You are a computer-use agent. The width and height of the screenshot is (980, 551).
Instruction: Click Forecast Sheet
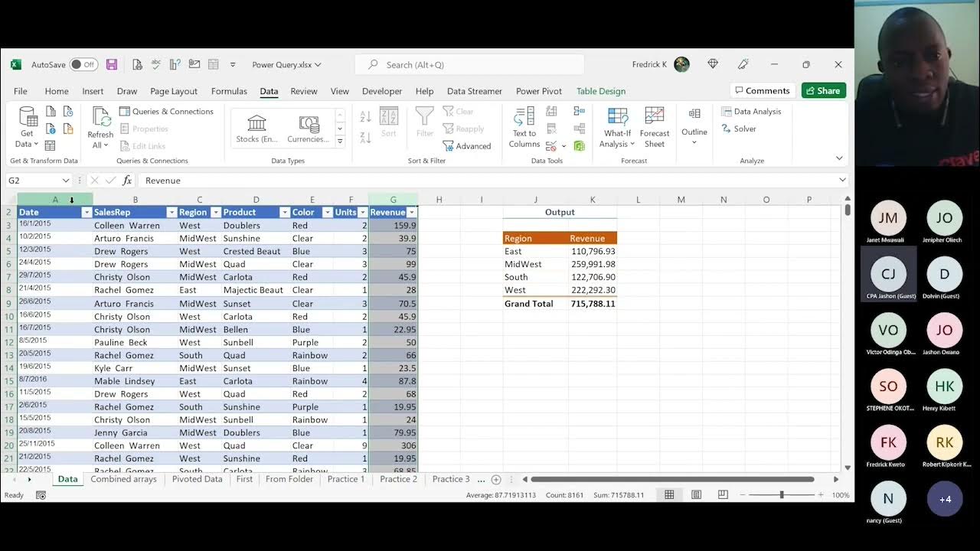(x=655, y=127)
